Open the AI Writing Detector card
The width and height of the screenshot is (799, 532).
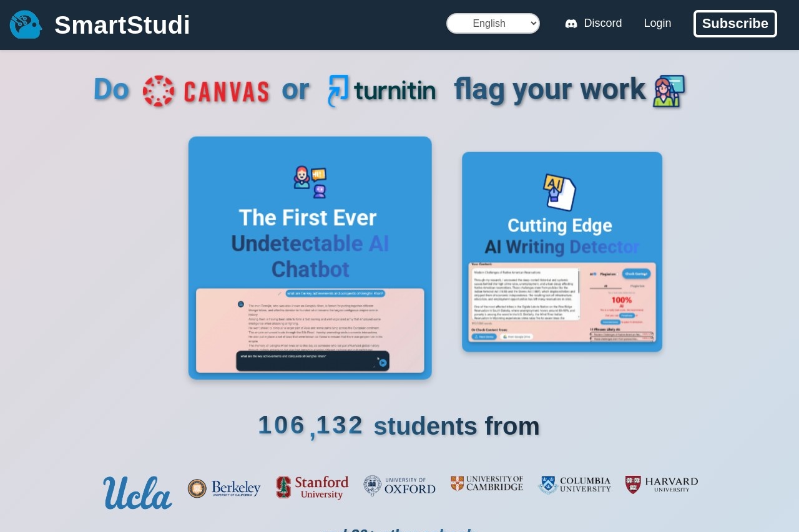[x=562, y=252]
